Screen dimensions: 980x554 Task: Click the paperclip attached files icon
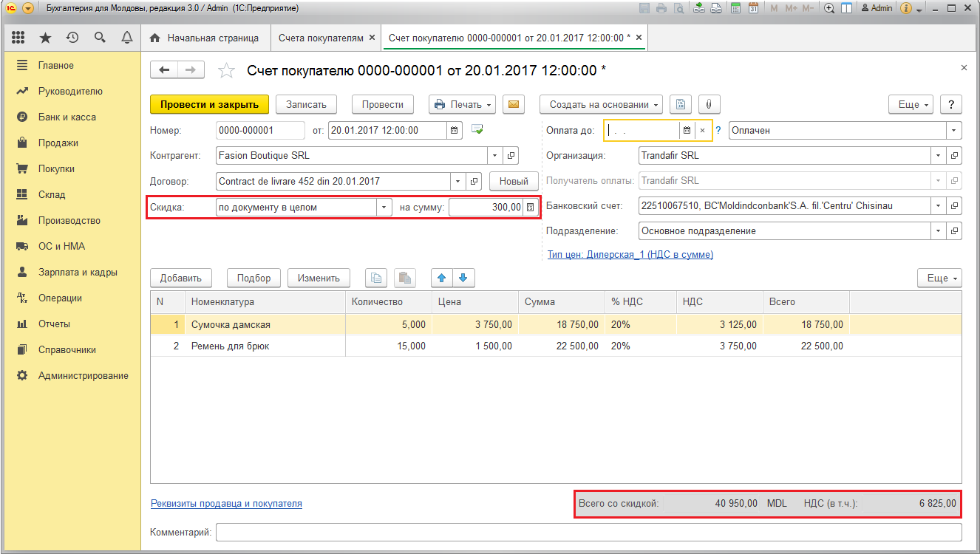click(709, 104)
